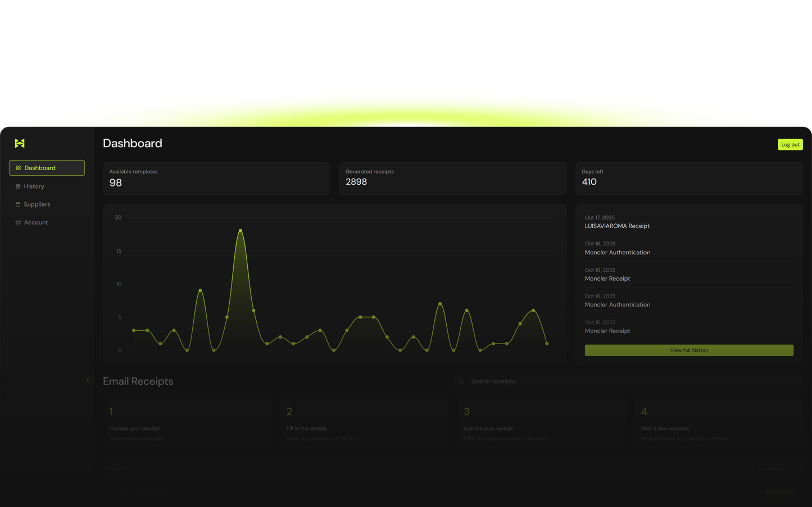Click the View full history button
812x507 pixels.
[x=689, y=350]
